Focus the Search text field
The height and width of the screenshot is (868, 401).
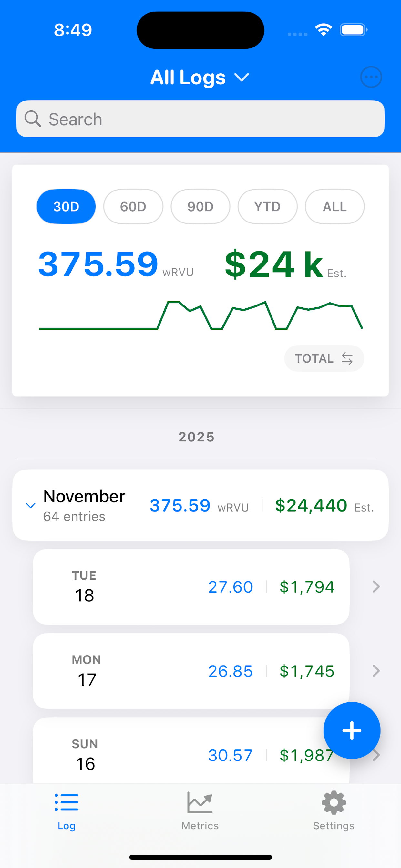[209, 119]
